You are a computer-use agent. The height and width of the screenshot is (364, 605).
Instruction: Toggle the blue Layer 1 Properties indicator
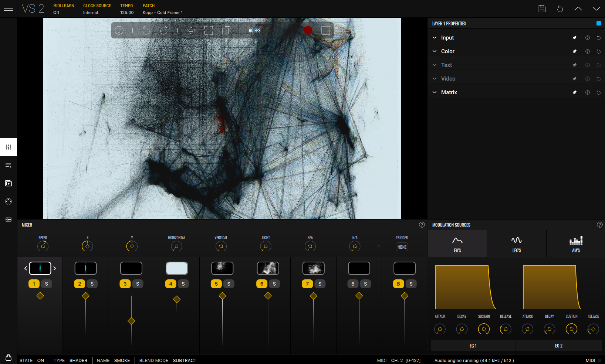pos(599,23)
